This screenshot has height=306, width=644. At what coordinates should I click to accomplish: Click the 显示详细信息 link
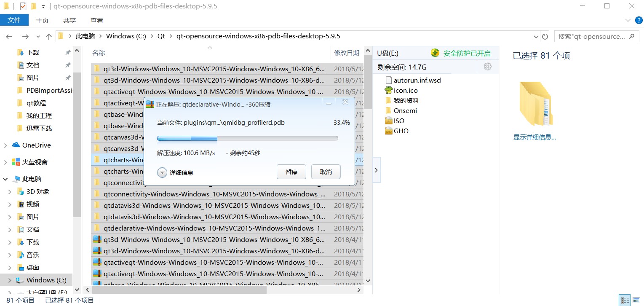(x=534, y=137)
